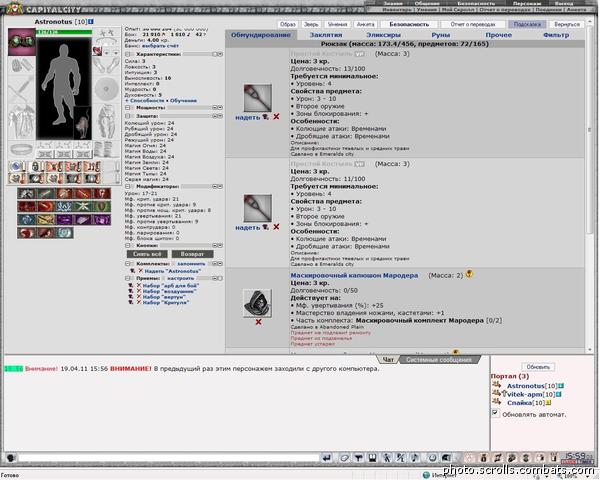Click the empty gloves equipment slot

click(22, 65)
